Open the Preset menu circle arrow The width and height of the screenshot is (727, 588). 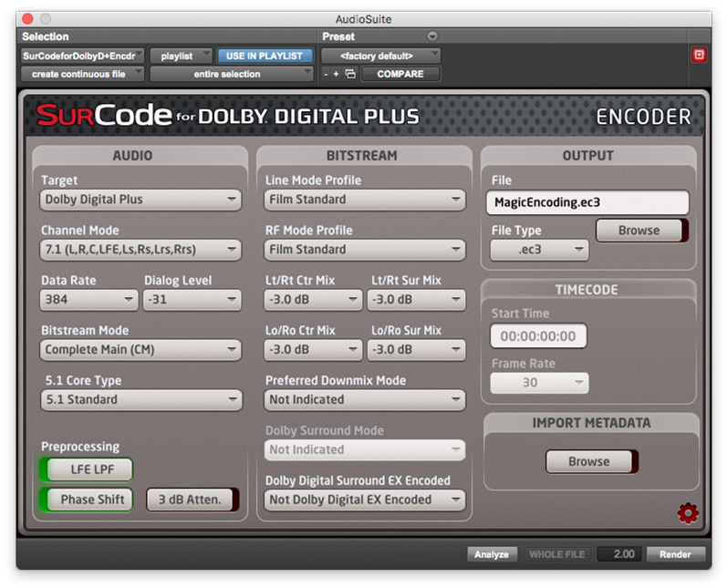tap(432, 36)
